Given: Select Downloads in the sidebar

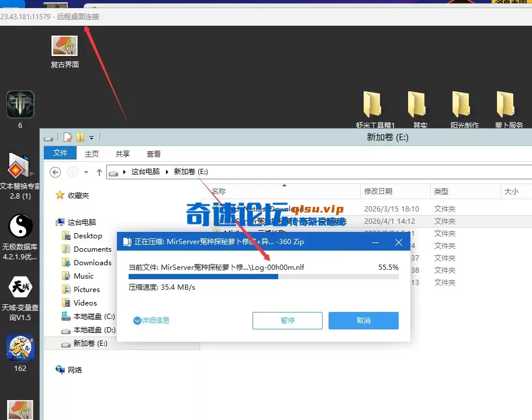Looking at the screenshot, I should pos(93,262).
